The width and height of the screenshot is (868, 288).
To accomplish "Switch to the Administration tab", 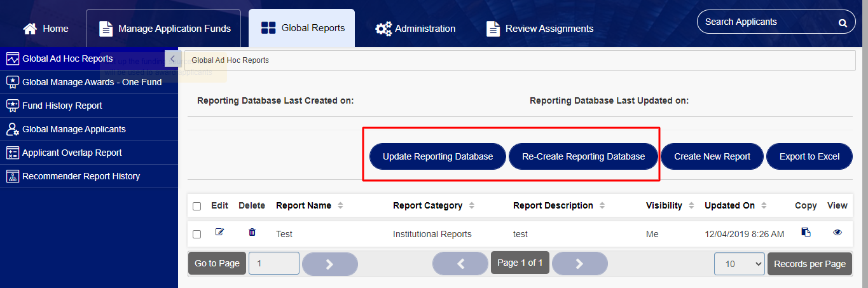I will (415, 29).
